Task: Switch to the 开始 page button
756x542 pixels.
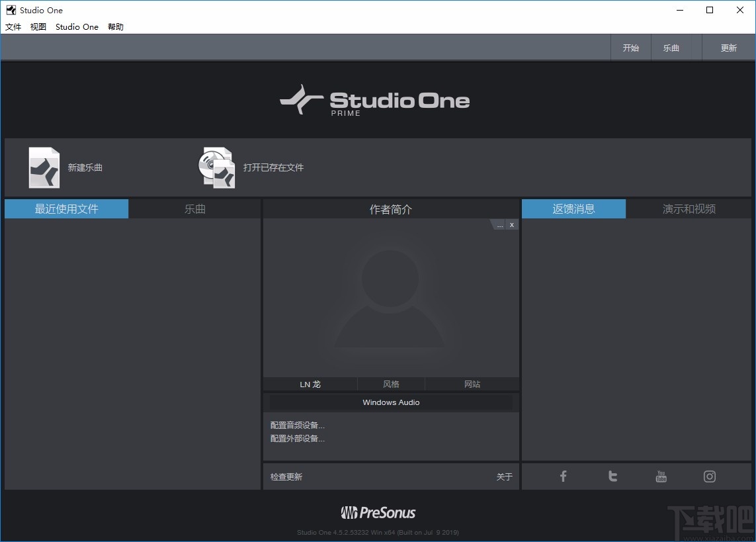Action: pos(630,48)
